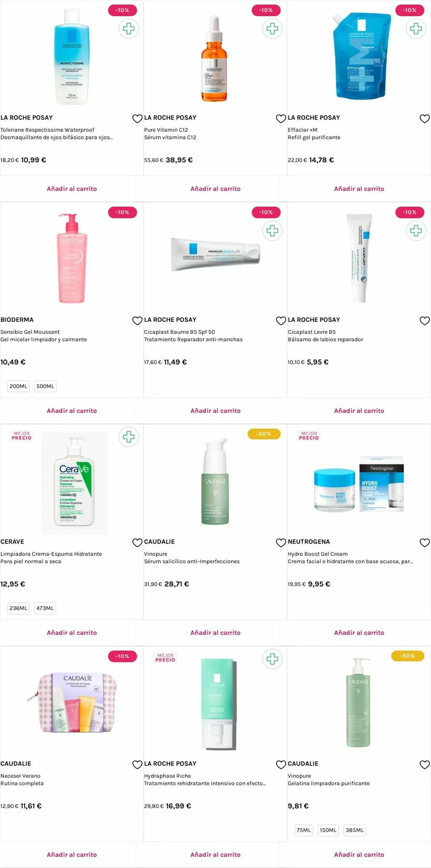Add Pure Vitamin C12 serum to cart
Viewport: 431px width, 868px height.
coord(215,189)
